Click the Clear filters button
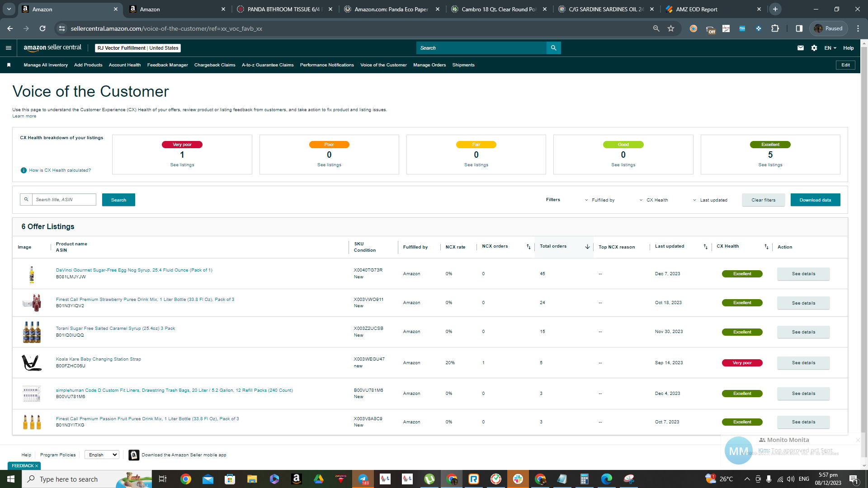Viewport: 868px width, 488px height. pos(763,200)
